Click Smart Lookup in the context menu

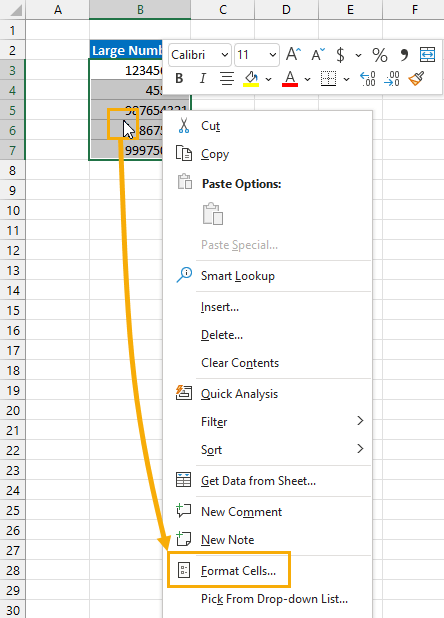(x=238, y=276)
